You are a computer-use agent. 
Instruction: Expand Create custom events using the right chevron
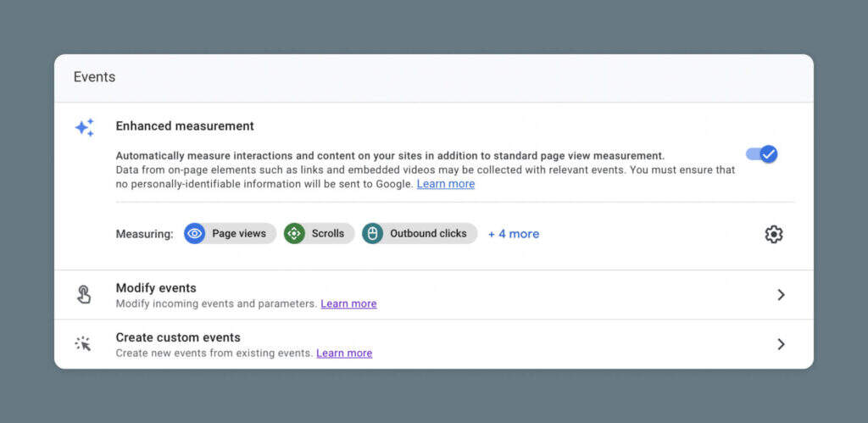tap(781, 344)
